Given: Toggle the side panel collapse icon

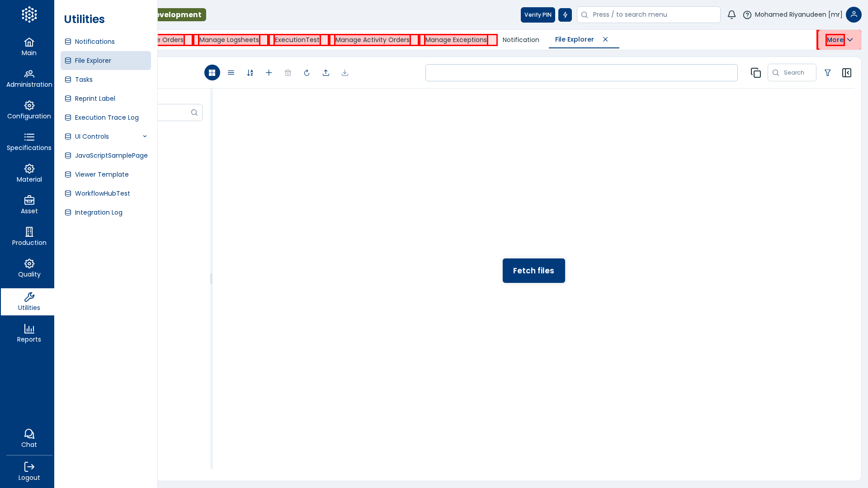Looking at the screenshot, I should coord(847,73).
